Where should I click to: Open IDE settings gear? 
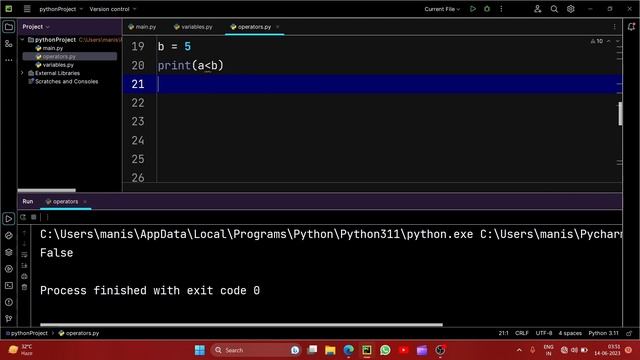coord(571,9)
